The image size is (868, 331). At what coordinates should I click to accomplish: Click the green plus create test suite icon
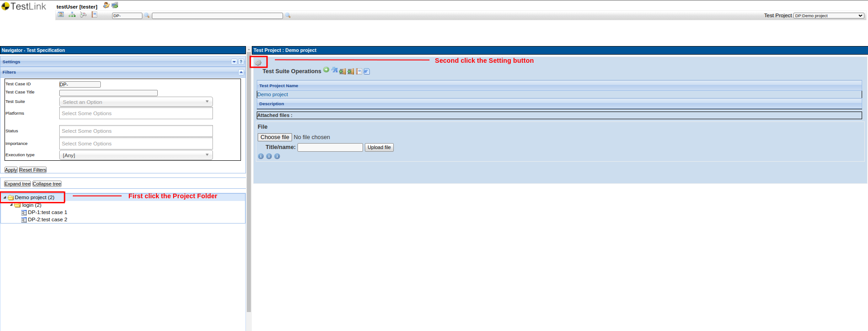(x=326, y=70)
